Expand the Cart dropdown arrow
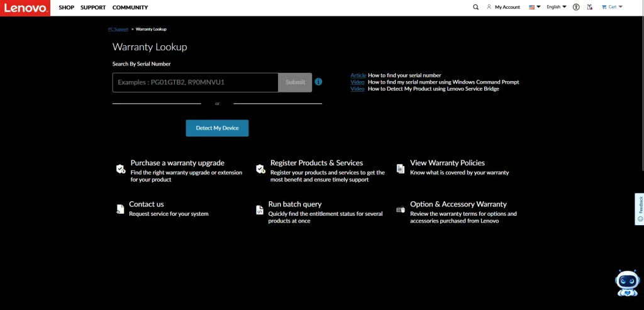Image resolution: width=644 pixels, height=310 pixels. [x=620, y=6]
